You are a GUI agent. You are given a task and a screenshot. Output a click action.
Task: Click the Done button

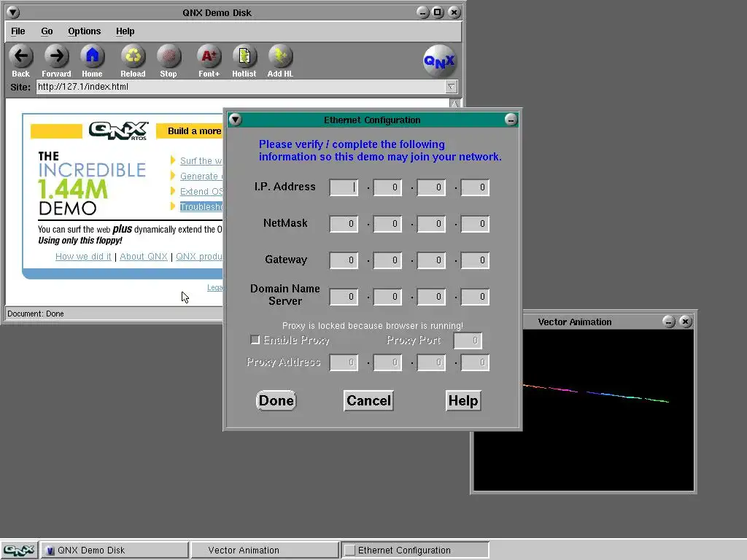pos(276,400)
